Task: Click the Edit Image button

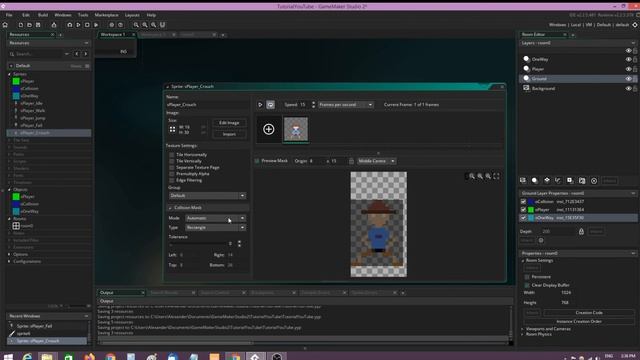Action: [x=229, y=123]
